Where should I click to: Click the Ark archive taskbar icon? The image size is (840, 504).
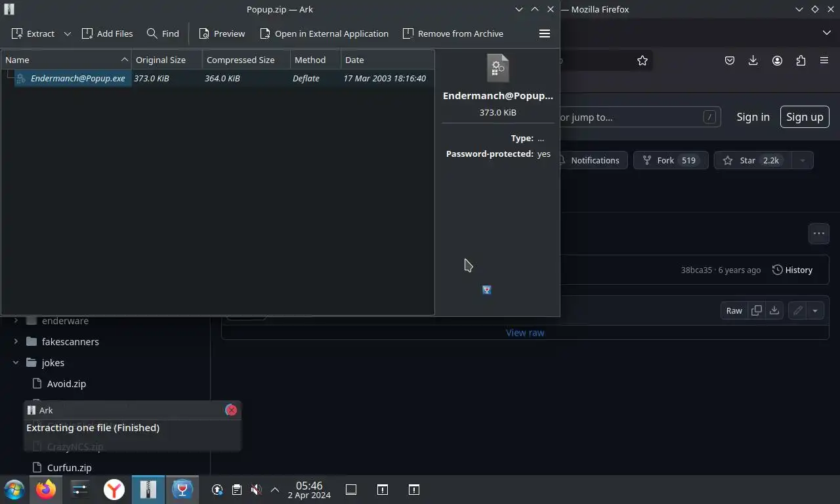click(x=148, y=490)
